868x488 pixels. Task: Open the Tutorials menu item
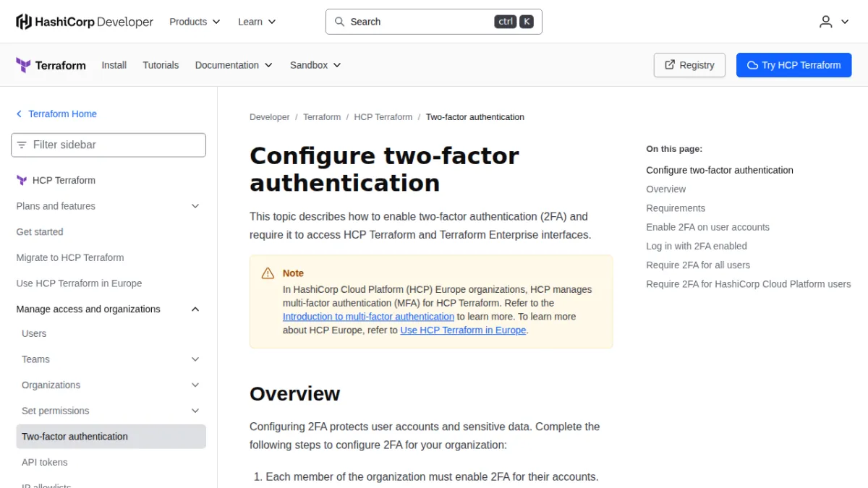click(x=161, y=65)
